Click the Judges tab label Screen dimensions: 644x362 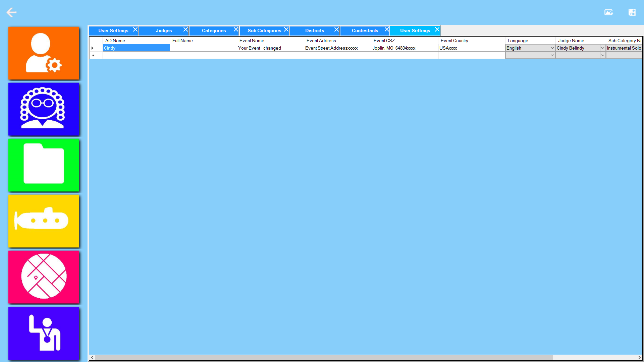[164, 31]
